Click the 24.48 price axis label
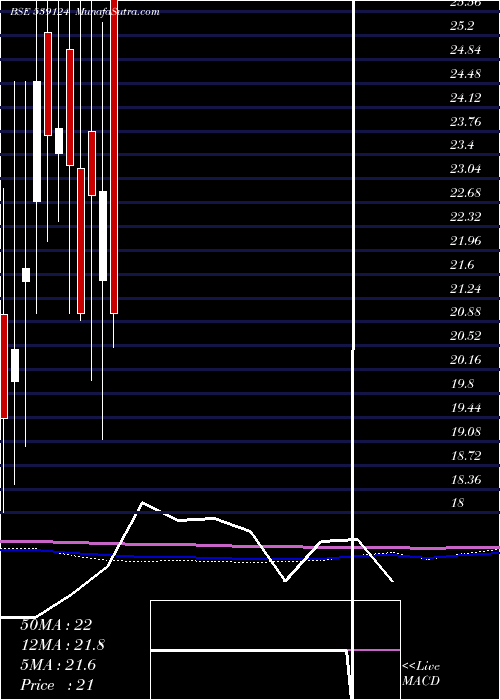The height and width of the screenshot is (700, 500). [466, 74]
